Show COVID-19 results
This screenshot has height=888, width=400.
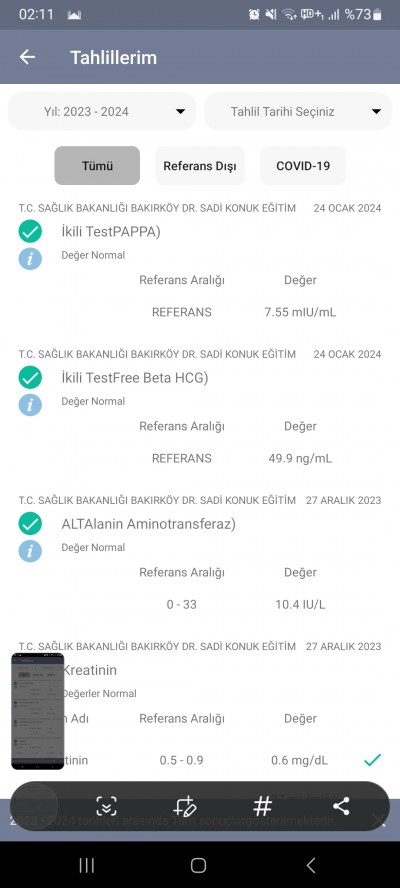[x=303, y=166]
